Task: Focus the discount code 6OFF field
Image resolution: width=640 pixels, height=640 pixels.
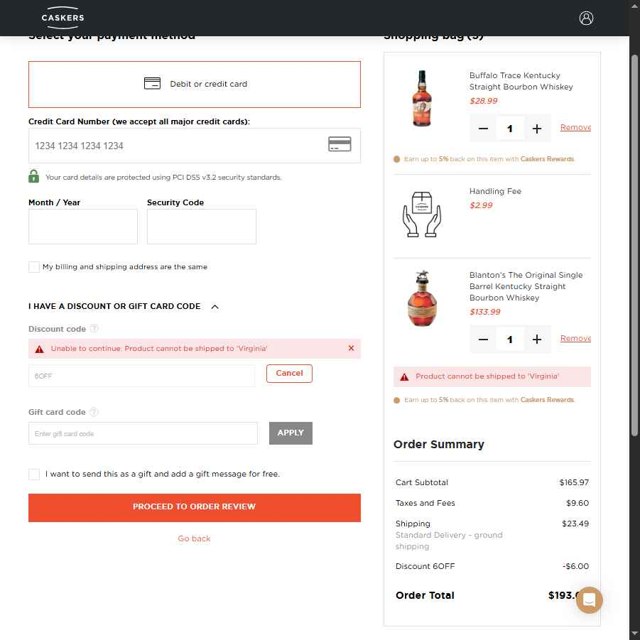Action: pyautogui.click(x=142, y=376)
